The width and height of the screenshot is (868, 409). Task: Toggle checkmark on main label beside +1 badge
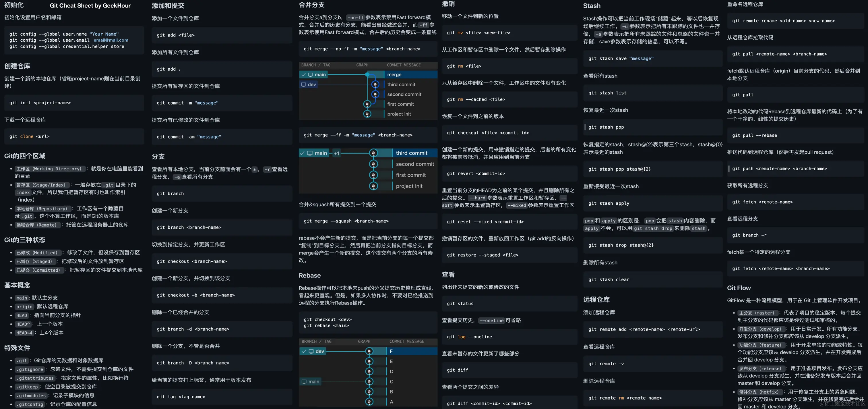pyautogui.click(x=302, y=153)
